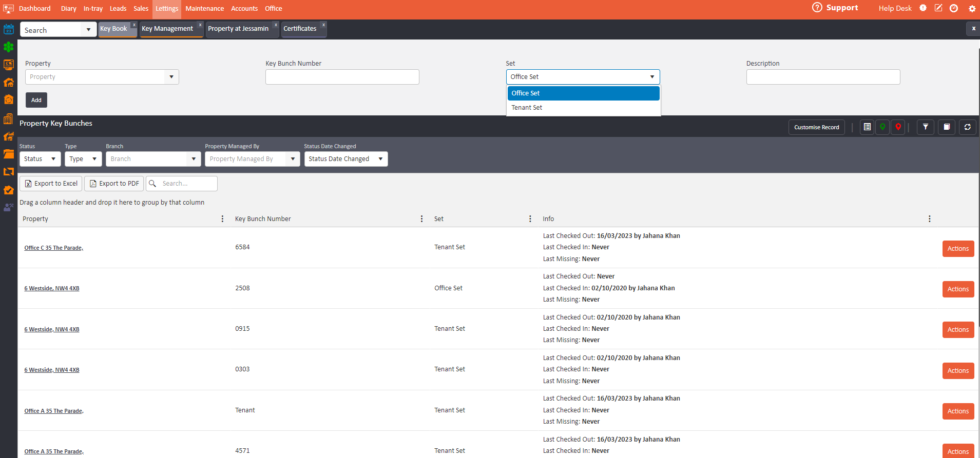Click Export to PDF
The width and height of the screenshot is (980, 458).
click(x=114, y=184)
